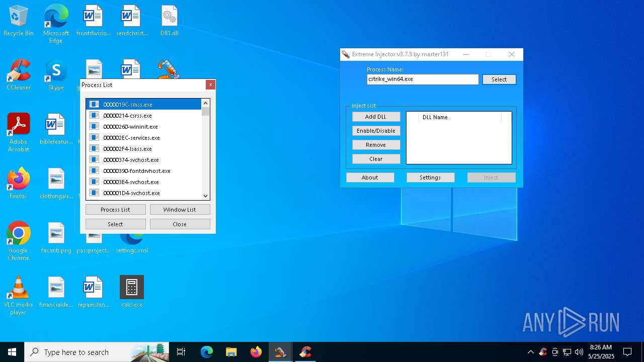The image size is (644, 362).
Task: Select the sendchrist... Word document icon
Action: (132, 21)
